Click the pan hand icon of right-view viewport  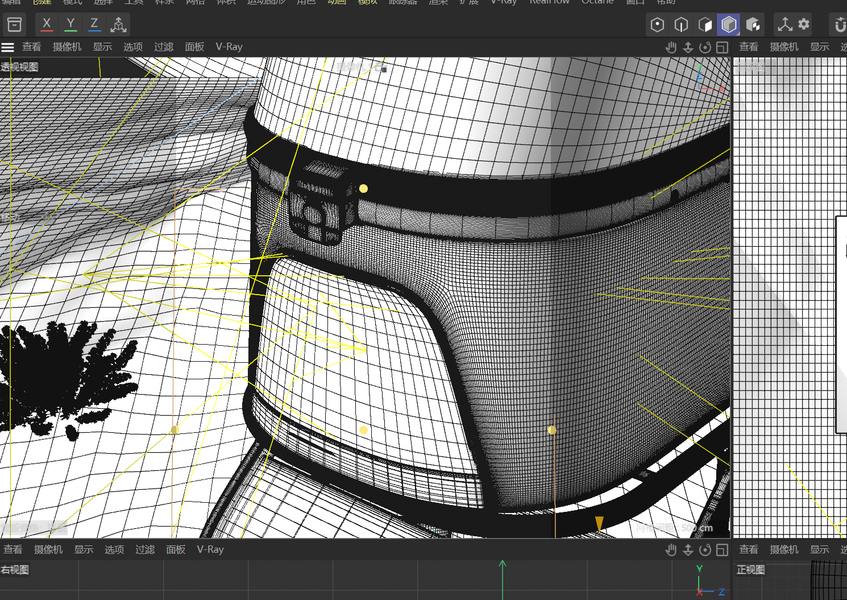[x=671, y=550]
